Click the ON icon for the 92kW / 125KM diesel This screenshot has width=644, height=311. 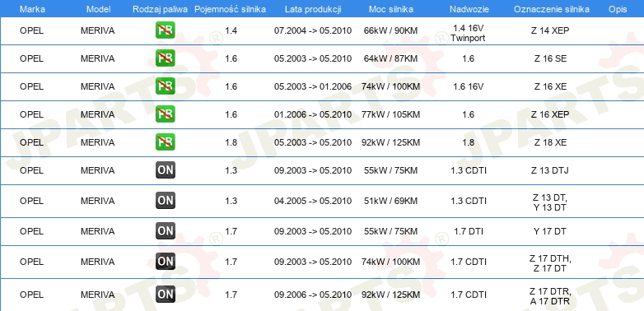pos(166,295)
